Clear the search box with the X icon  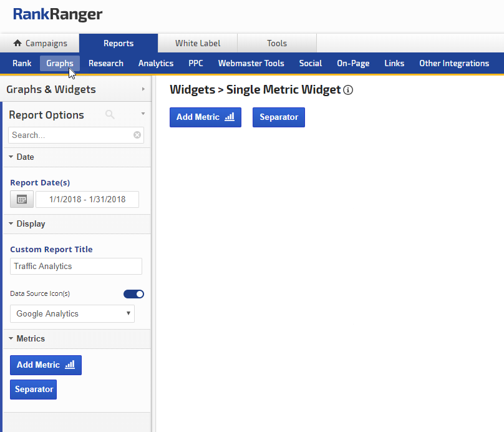click(137, 135)
